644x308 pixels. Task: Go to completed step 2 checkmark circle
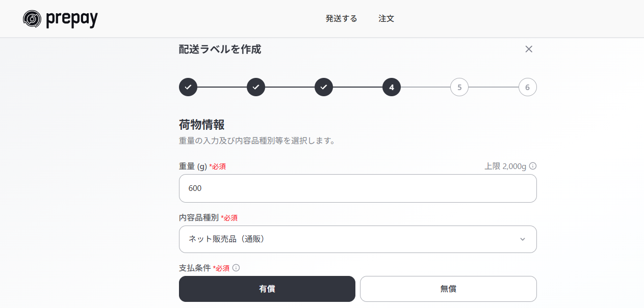coord(256,87)
